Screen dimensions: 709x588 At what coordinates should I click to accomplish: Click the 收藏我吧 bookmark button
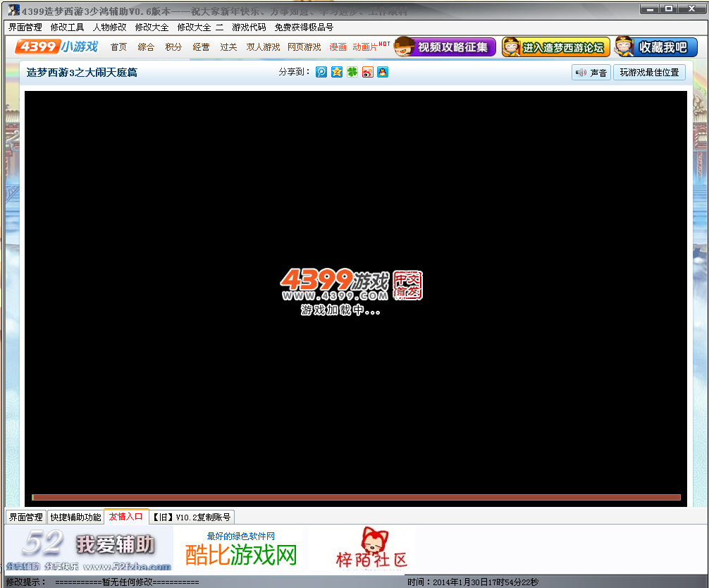[656, 47]
